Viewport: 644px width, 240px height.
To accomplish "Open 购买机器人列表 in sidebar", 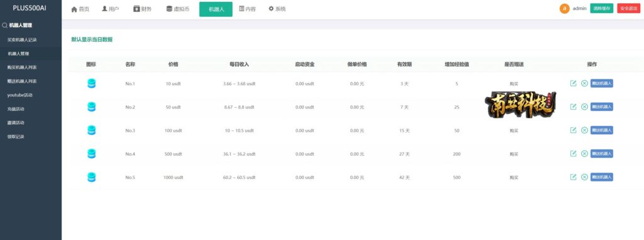I will point(22,67).
